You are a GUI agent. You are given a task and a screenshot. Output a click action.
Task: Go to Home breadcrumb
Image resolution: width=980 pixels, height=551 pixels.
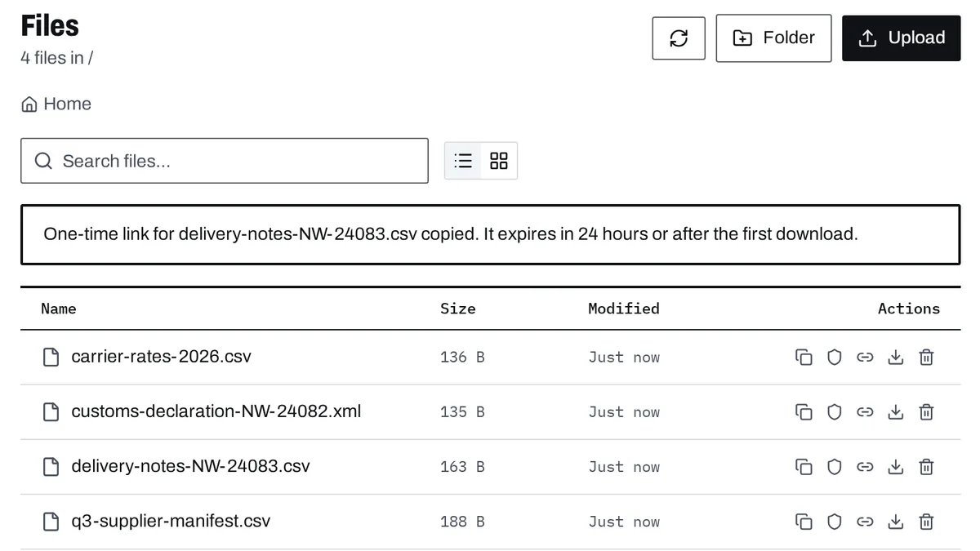(x=56, y=104)
